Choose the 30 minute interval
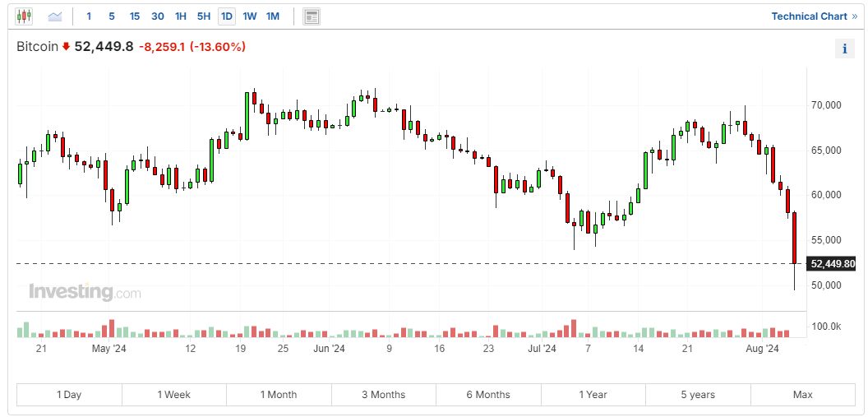Viewport: 868px width, 417px height. [x=158, y=16]
